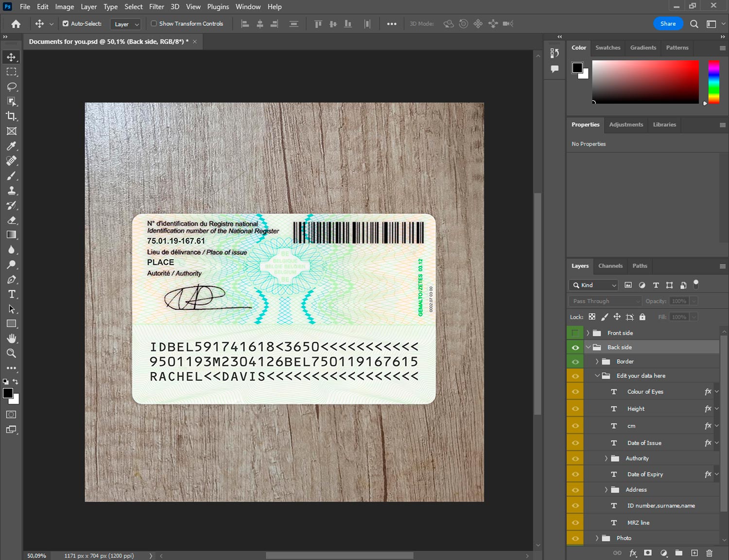
Task: Select the Lasso tool
Action: (12, 87)
